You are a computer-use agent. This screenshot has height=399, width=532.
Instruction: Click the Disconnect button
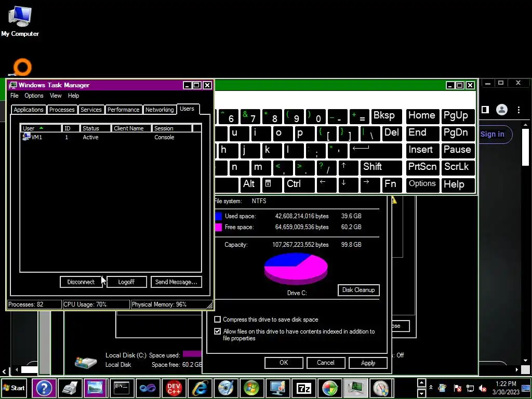(81, 282)
